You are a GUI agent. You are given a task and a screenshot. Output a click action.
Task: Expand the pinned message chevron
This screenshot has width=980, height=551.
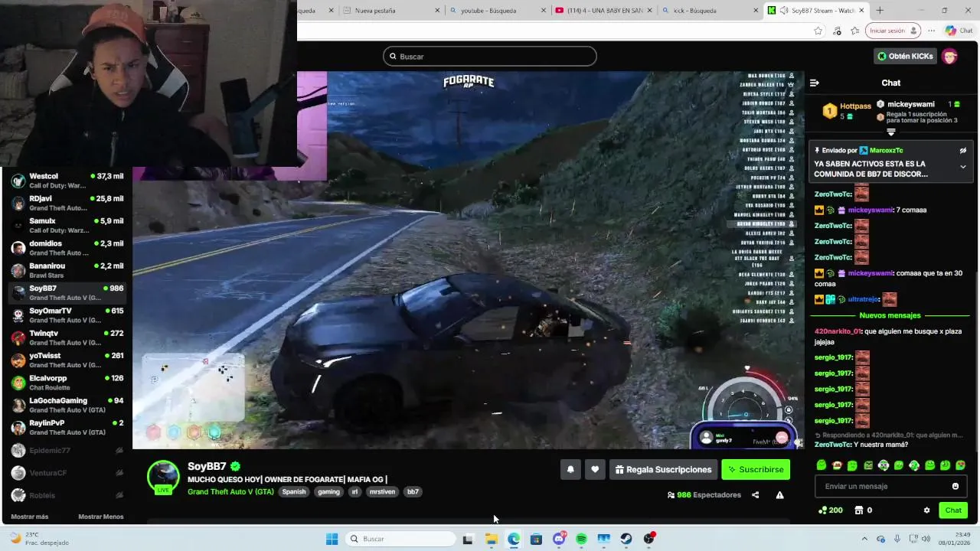tap(963, 167)
